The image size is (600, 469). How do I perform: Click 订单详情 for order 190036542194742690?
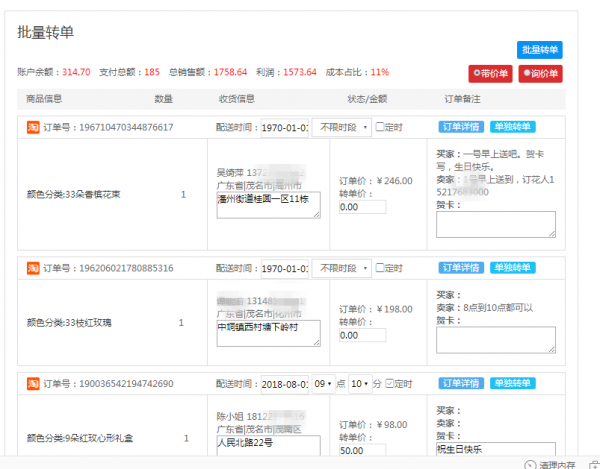pyautogui.click(x=462, y=383)
